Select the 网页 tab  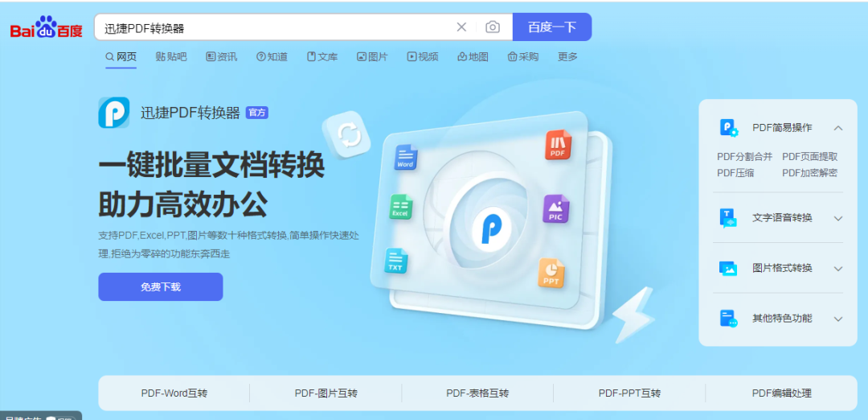click(121, 56)
